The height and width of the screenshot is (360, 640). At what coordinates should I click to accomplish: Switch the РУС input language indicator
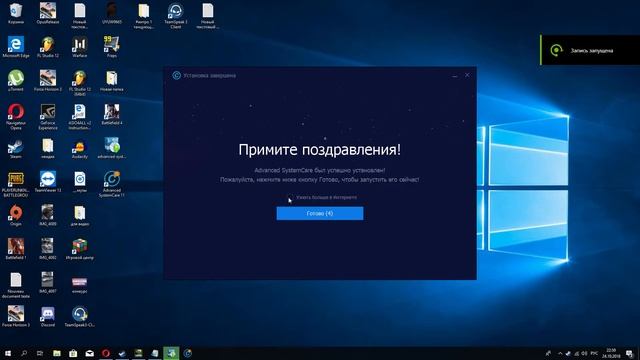(x=594, y=353)
